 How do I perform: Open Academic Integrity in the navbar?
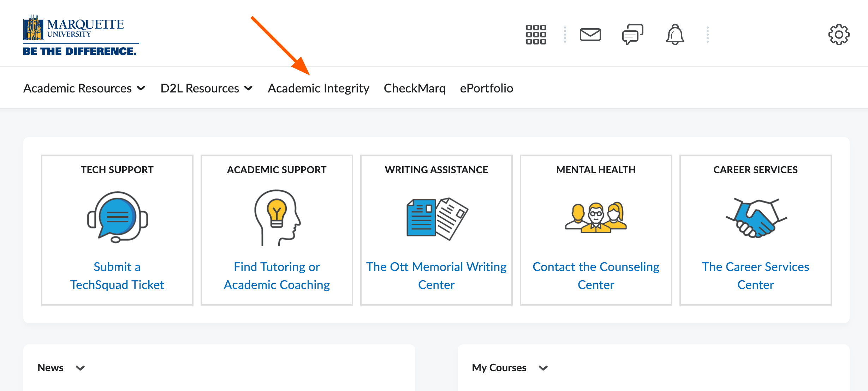coord(318,88)
